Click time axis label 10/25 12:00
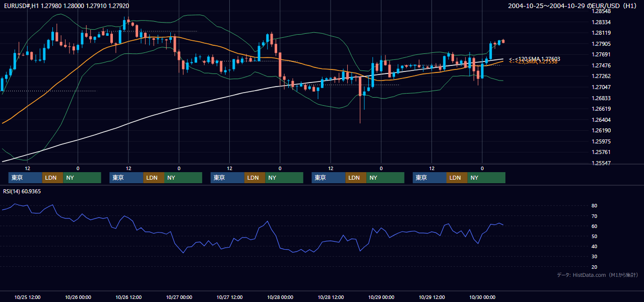The image size is (644, 302). pos(28,297)
